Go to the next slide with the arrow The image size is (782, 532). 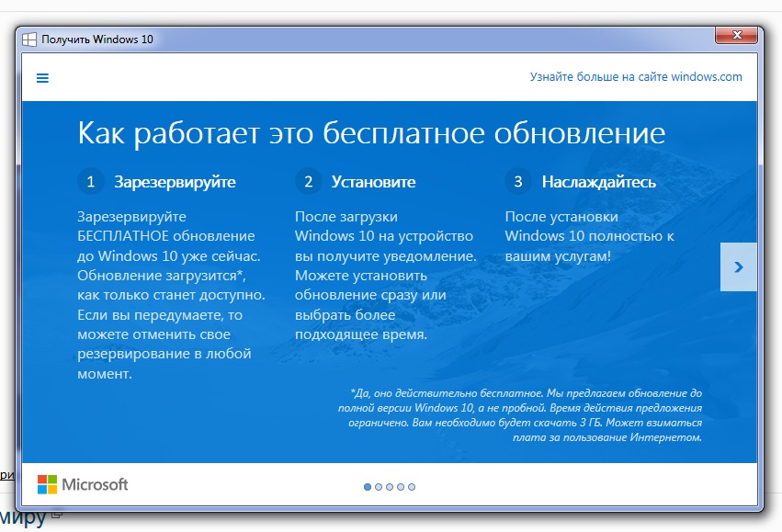click(x=739, y=266)
